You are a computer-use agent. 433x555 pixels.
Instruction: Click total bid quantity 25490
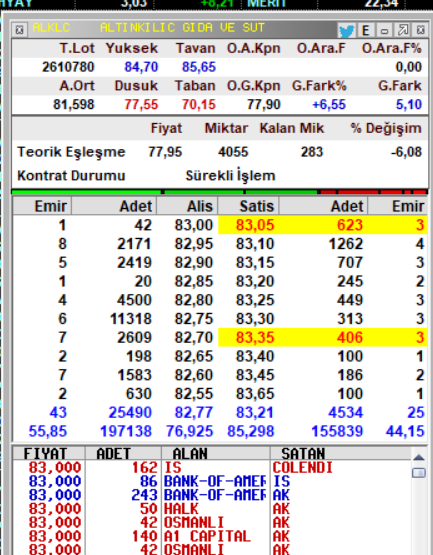click(130, 413)
